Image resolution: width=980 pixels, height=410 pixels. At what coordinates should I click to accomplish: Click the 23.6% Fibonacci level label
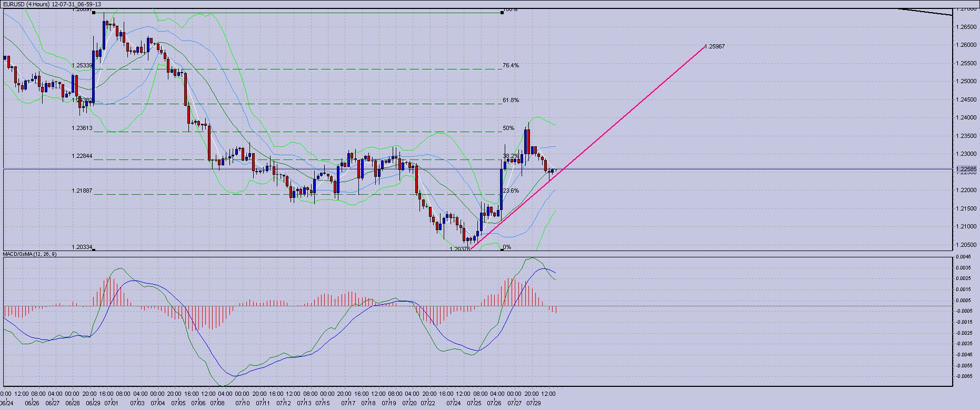click(510, 191)
